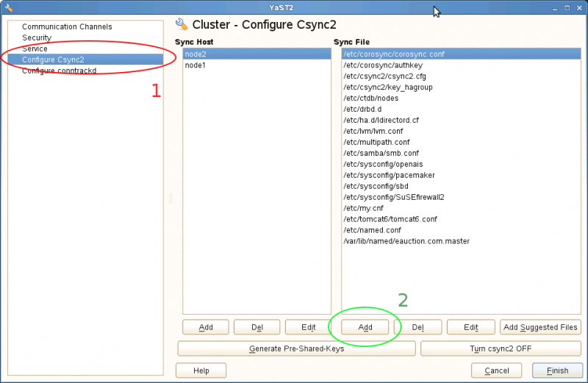The height and width of the screenshot is (383, 588).
Task: Select /etc/corosync/corosync.conf sync file
Action: [x=462, y=54]
